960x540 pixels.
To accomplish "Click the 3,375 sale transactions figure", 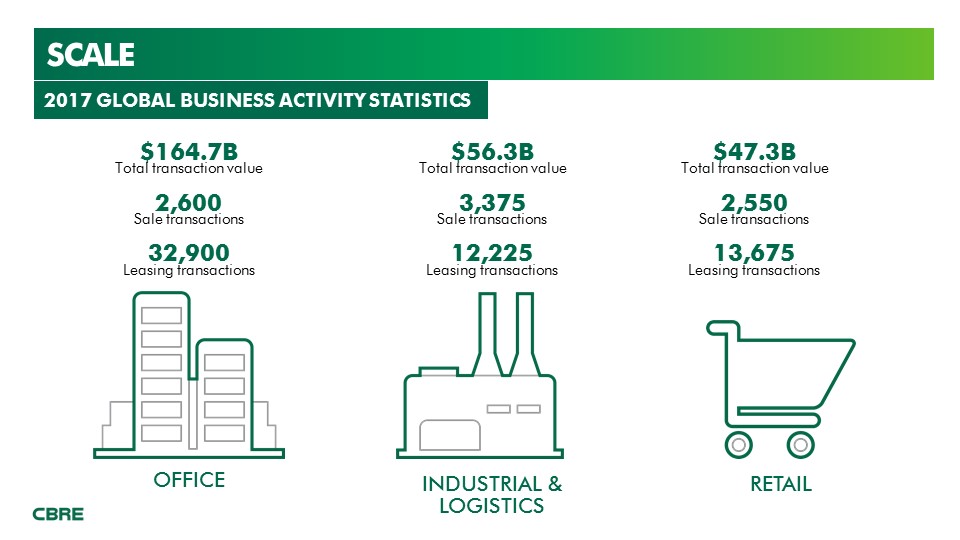I will coord(492,202).
